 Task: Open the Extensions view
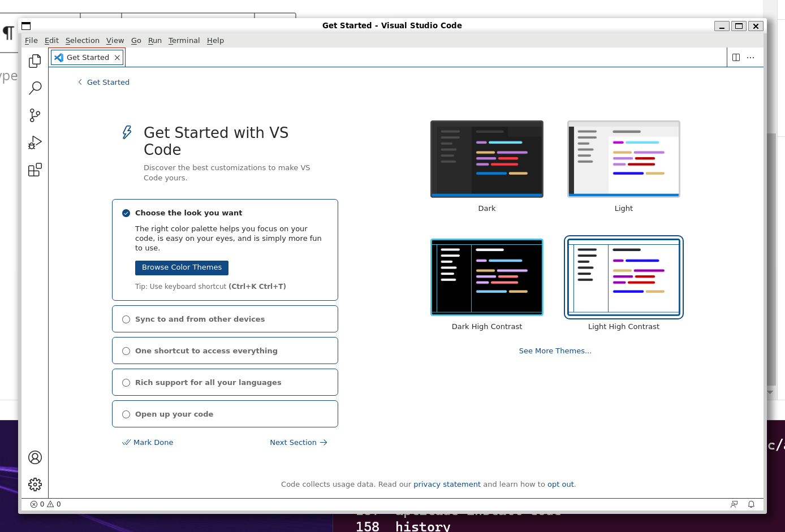[x=35, y=170]
